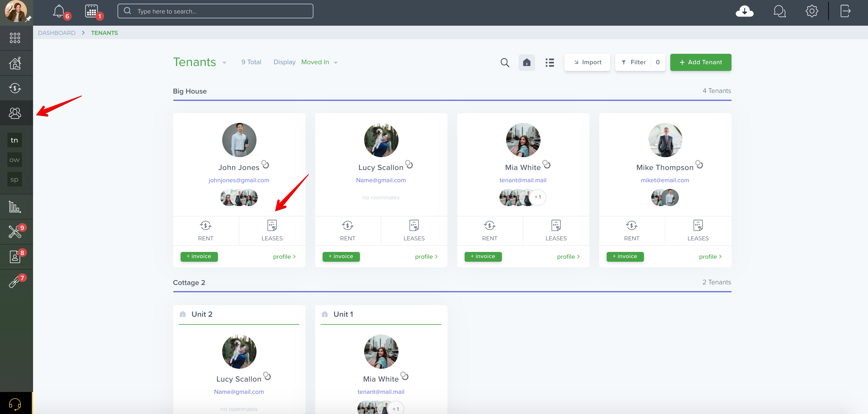Click Unit 2 heading in Cottage 2

pos(202,314)
